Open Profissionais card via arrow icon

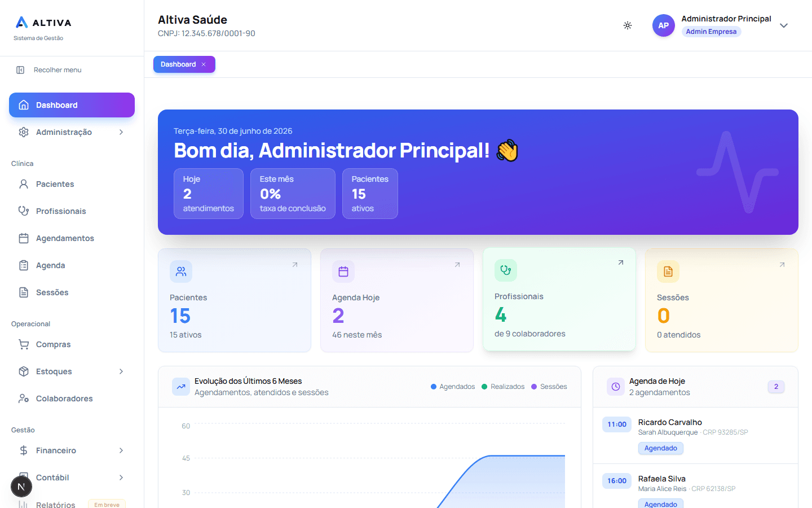(x=621, y=262)
